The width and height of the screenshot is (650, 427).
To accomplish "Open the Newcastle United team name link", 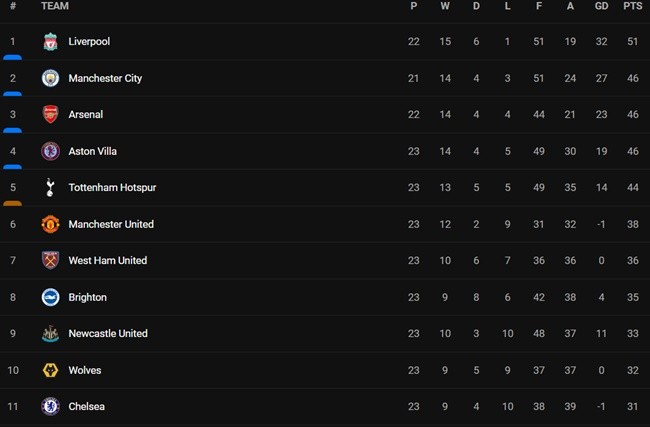I will [x=107, y=334].
